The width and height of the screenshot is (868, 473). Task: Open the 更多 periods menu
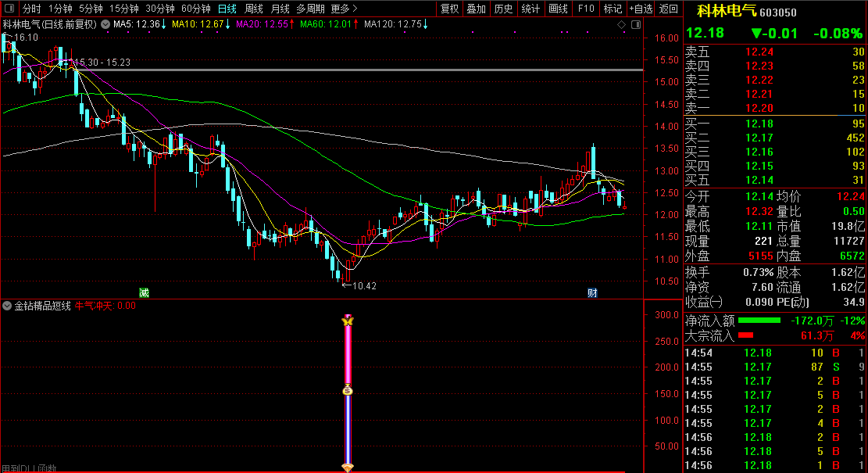click(x=344, y=9)
